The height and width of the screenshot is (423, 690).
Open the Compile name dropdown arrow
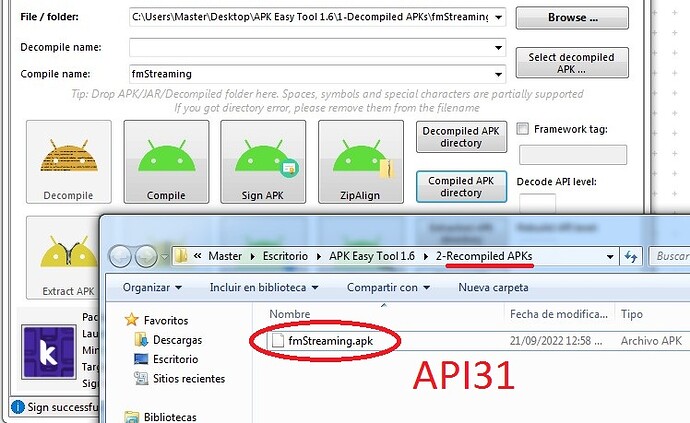pos(499,74)
